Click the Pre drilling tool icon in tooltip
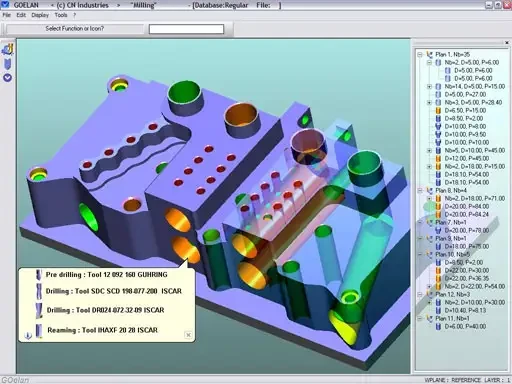 pyautogui.click(x=39, y=275)
